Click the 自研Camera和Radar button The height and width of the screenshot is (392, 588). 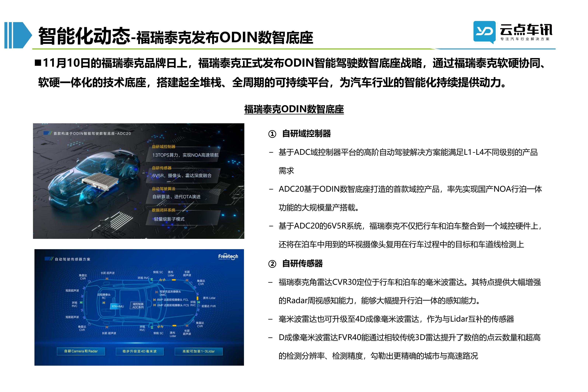(81, 351)
